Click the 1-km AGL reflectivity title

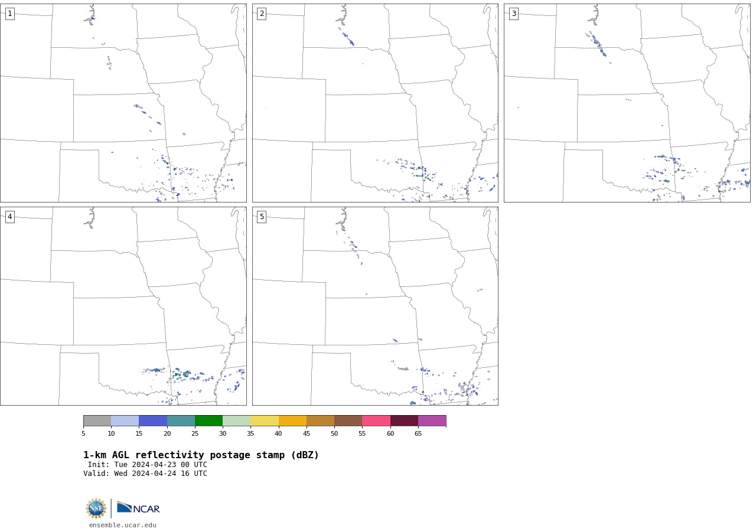pos(201,455)
